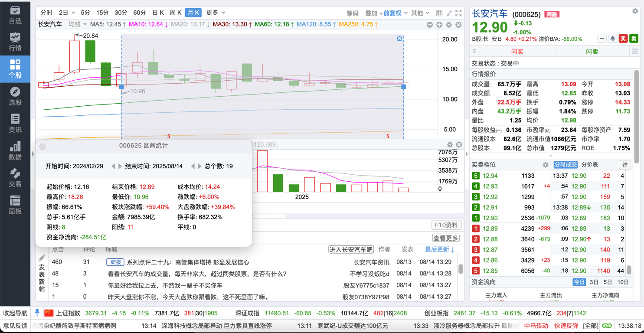This screenshot has height=333, width=644.
Task: Toggle fullscreen chart icon
Action: pyautogui.click(x=458, y=13)
